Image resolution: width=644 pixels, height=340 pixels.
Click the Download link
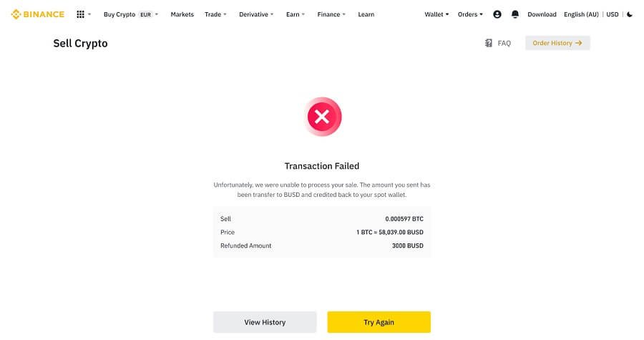(x=542, y=14)
